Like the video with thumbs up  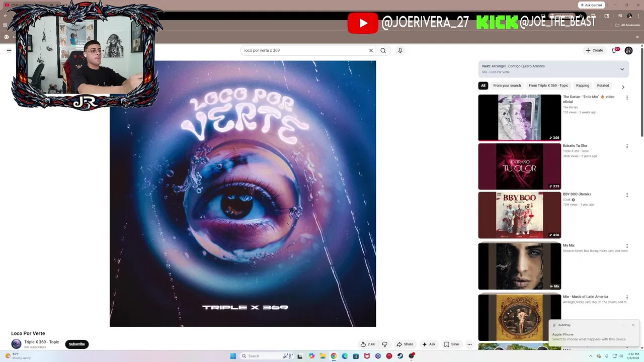[368, 344]
